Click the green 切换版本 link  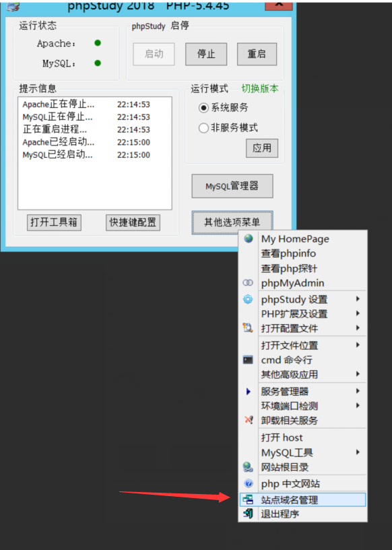(x=260, y=88)
